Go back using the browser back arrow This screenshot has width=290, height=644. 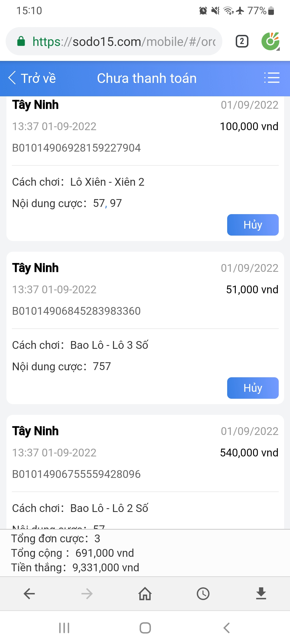(29, 594)
